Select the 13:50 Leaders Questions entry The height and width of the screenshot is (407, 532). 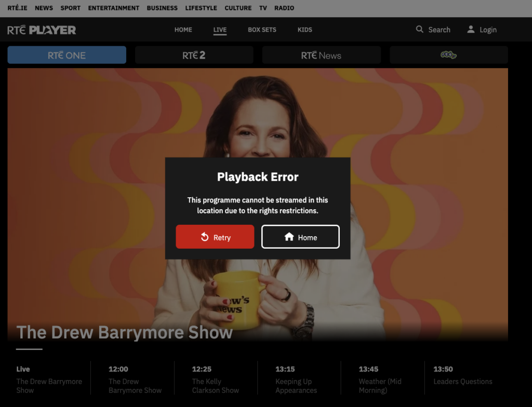click(x=463, y=375)
